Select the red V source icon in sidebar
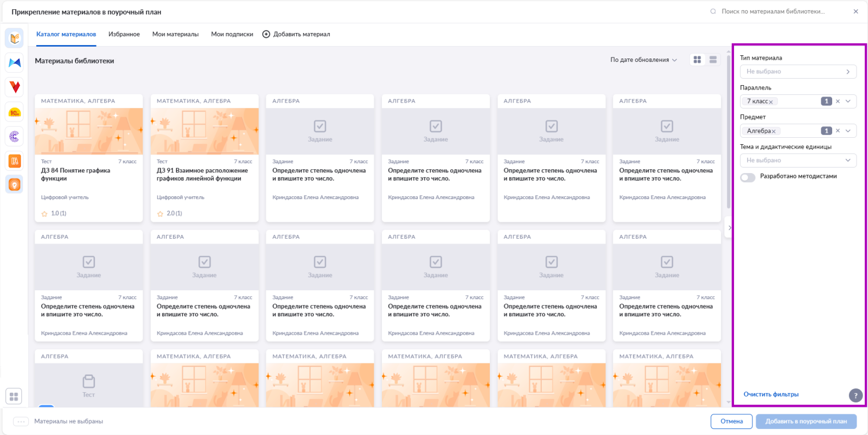The height and width of the screenshot is (435, 868). (x=14, y=87)
